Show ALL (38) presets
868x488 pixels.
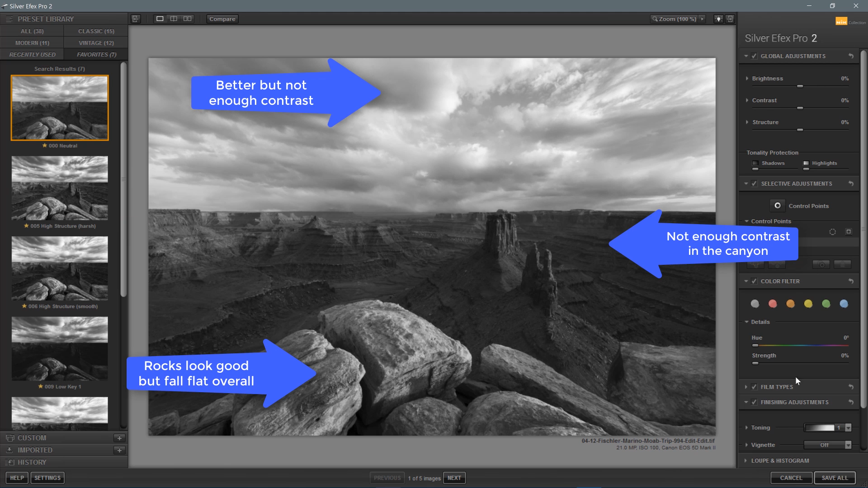32,31
